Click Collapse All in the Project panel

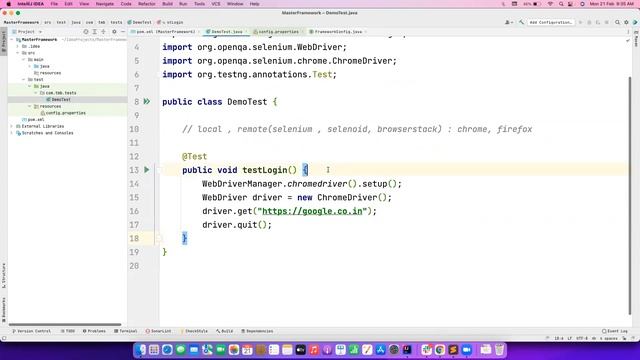pyautogui.click(x=103, y=31)
